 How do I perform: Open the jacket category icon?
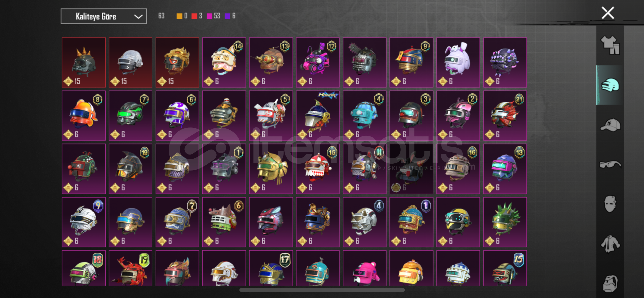[610, 244]
